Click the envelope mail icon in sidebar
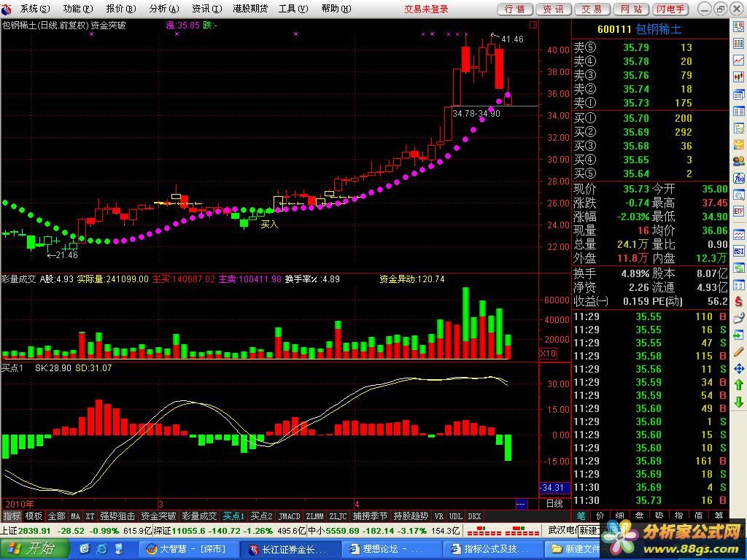This screenshot has width=747, height=560. click(738, 145)
